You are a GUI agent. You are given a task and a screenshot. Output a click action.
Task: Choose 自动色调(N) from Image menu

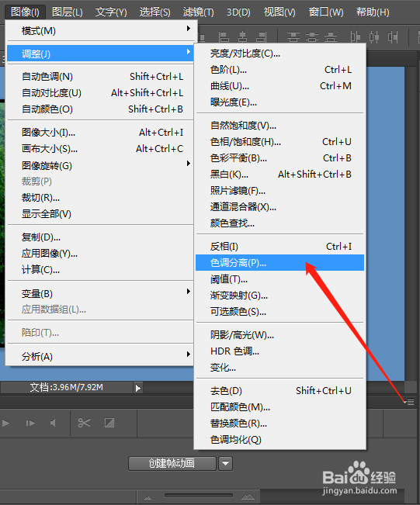(100, 77)
